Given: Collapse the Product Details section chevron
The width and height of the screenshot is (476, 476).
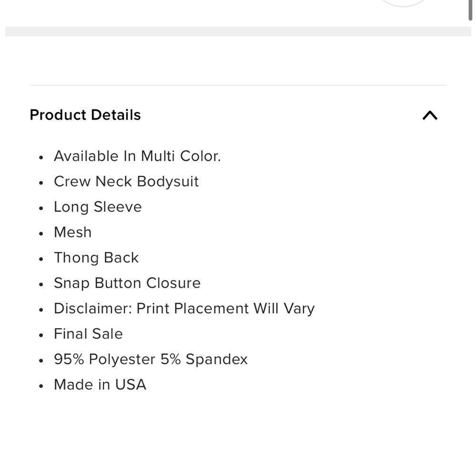Looking at the screenshot, I should tap(430, 115).
